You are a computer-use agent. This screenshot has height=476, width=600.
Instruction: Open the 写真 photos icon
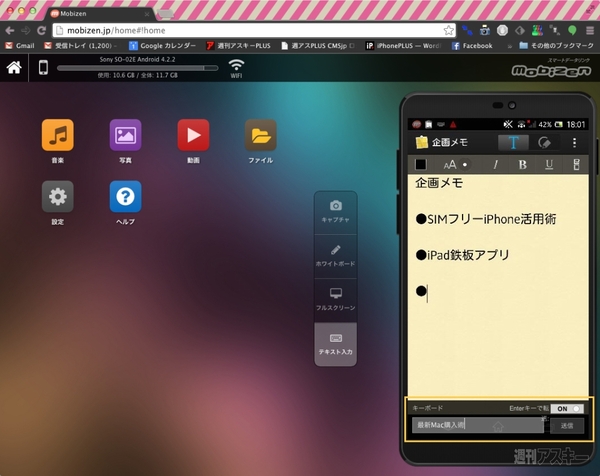point(125,135)
